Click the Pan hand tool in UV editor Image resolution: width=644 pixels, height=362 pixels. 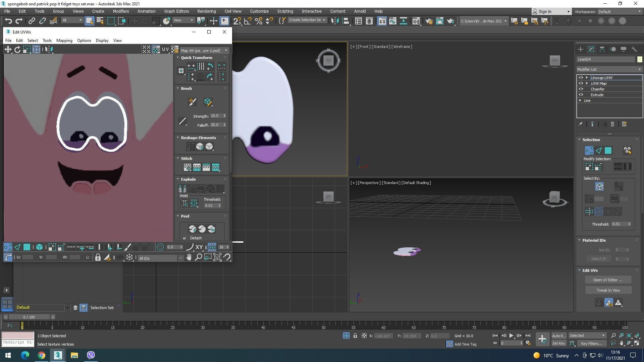[x=189, y=257]
